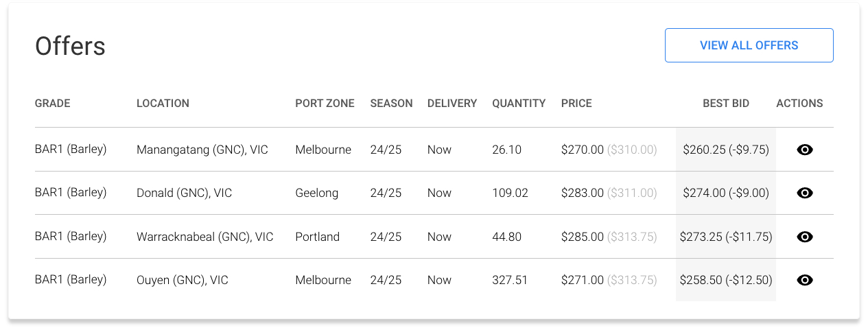Click the Delivery column header
The width and height of the screenshot is (868, 328).
coord(451,104)
